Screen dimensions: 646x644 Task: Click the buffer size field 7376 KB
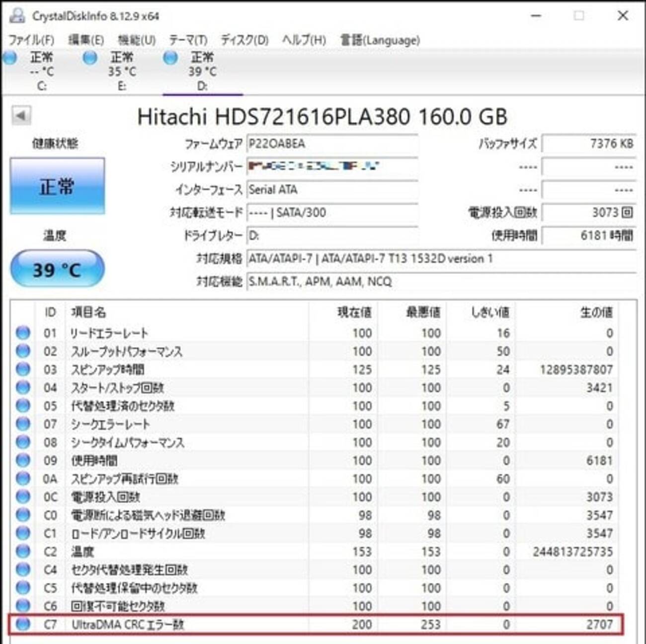click(589, 144)
